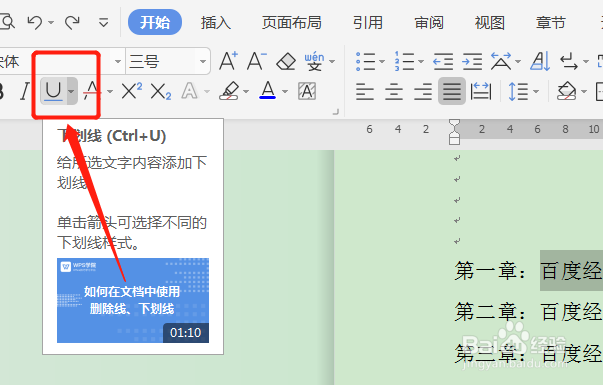
Task: Click the line spacing icon
Action: (518, 91)
